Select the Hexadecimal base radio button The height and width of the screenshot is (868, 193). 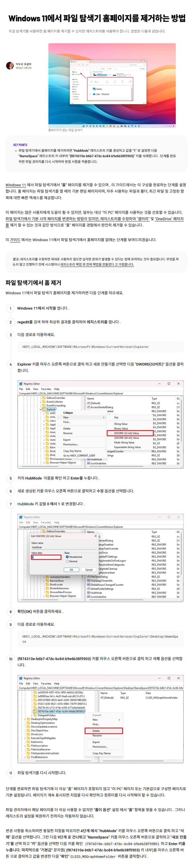[x=67, y=557]
